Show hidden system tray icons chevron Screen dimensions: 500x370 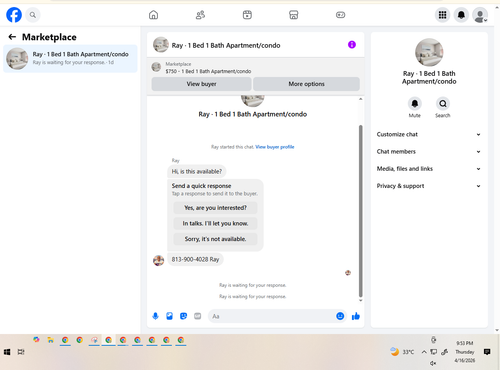click(x=424, y=352)
